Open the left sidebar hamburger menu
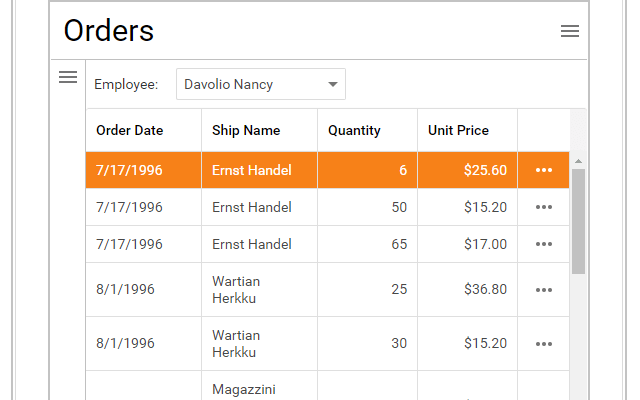Image resolution: width=640 pixels, height=400 pixels. point(68,77)
